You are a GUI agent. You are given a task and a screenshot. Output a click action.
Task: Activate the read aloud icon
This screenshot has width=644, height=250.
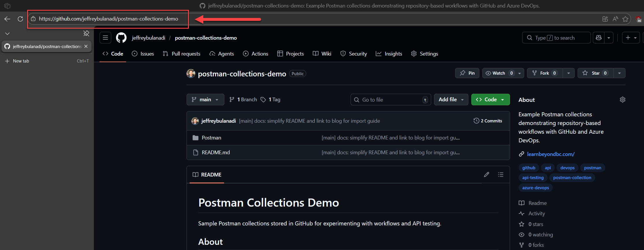pyautogui.click(x=615, y=19)
